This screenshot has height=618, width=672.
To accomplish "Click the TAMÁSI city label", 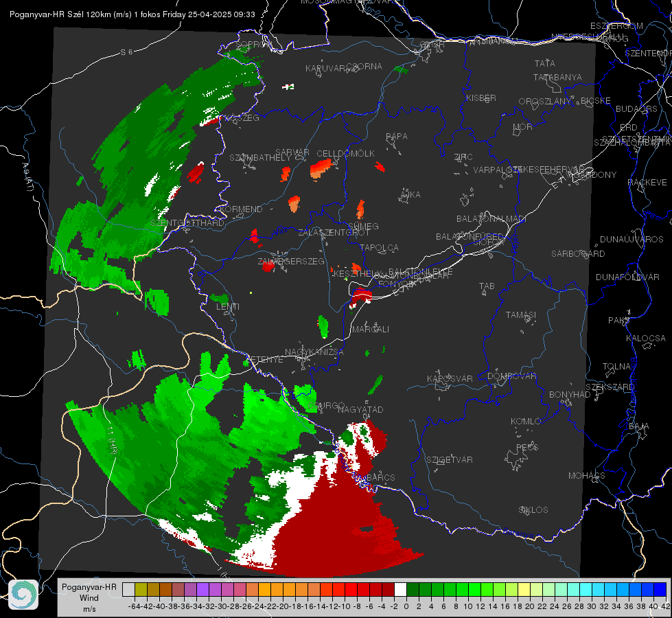I will [x=521, y=314].
